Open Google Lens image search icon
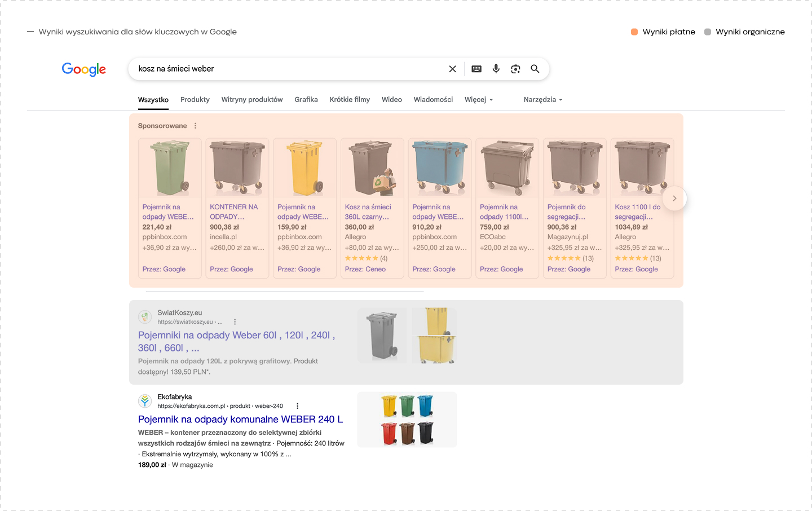The width and height of the screenshot is (812, 511). click(x=515, y=69)
